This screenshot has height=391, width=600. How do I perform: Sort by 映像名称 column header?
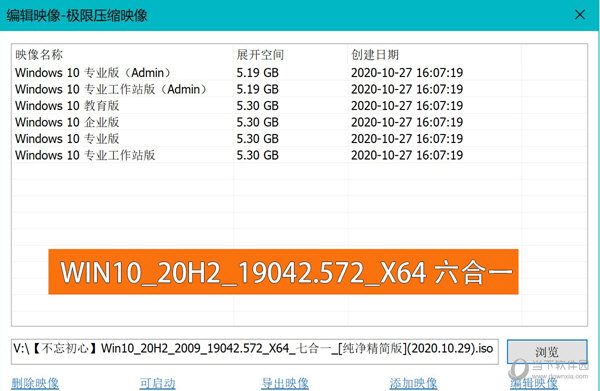[x=39, y=55]
